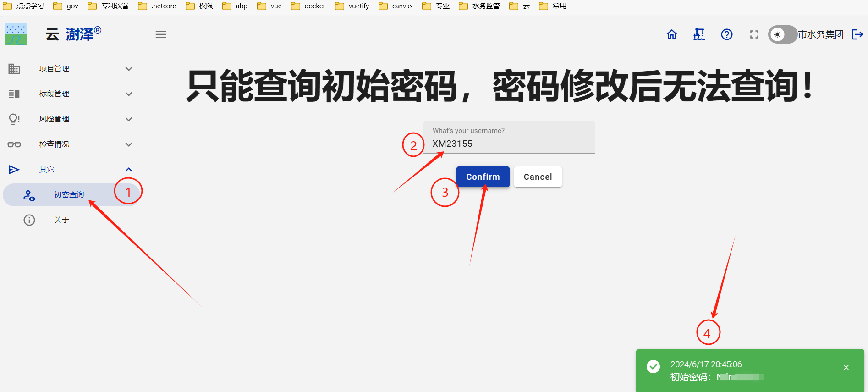868x392 pixels.
Task: Click the green checkmark icon in notification
Action: coord(653,366)
